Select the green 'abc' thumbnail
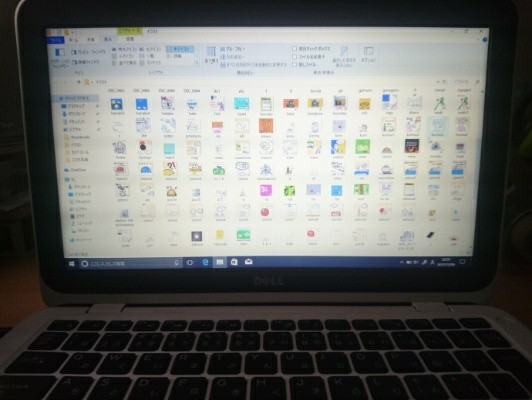Image resolution: width=532 pixels, height=400 pixels. pos(362,147)
